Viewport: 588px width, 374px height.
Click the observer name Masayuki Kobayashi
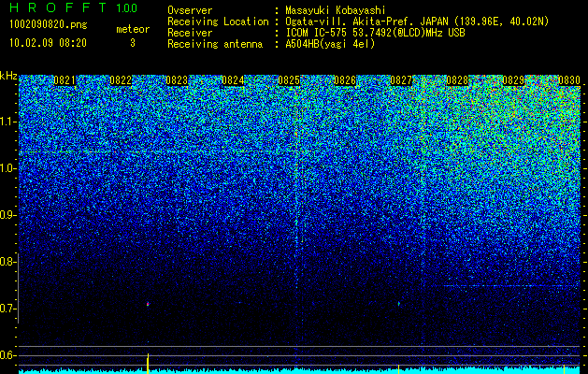pos(336,10)
